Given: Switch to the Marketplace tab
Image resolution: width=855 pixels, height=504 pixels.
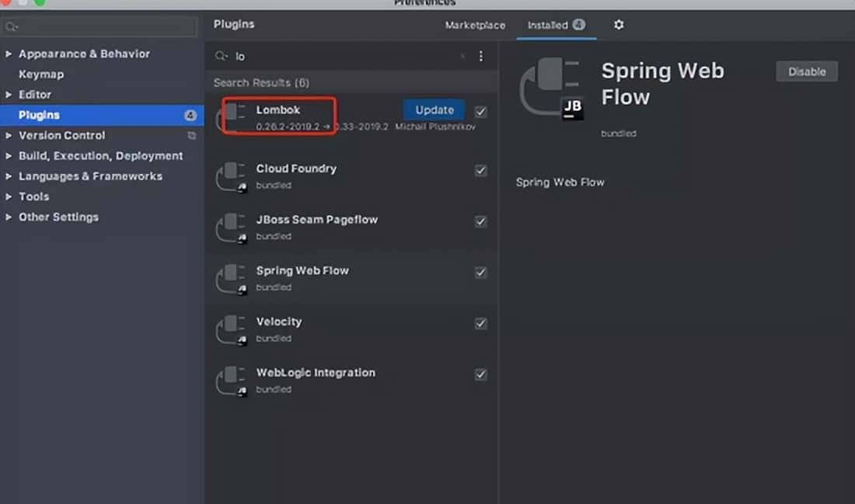Looking at the screenshot, I should (x=475, y=25).
